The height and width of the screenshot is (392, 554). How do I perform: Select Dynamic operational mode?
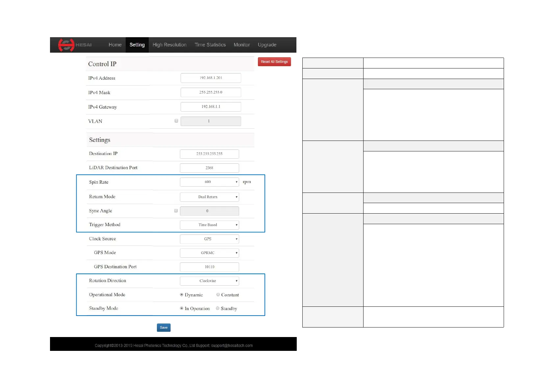click(182, 295)
